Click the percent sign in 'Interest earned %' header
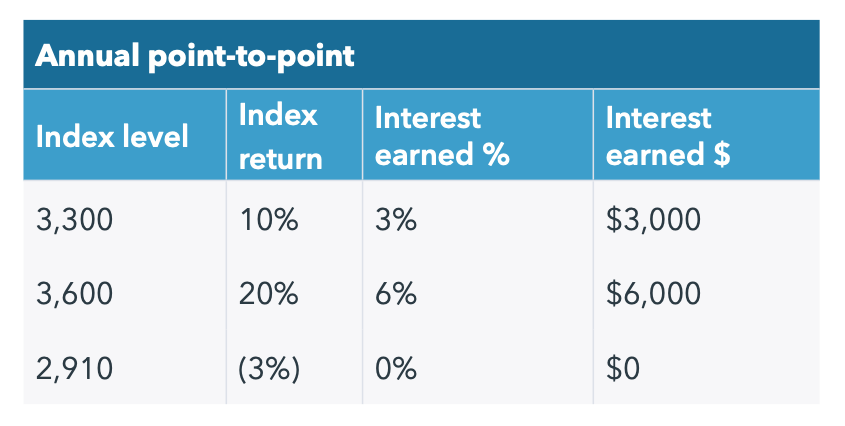 point(497,156)
